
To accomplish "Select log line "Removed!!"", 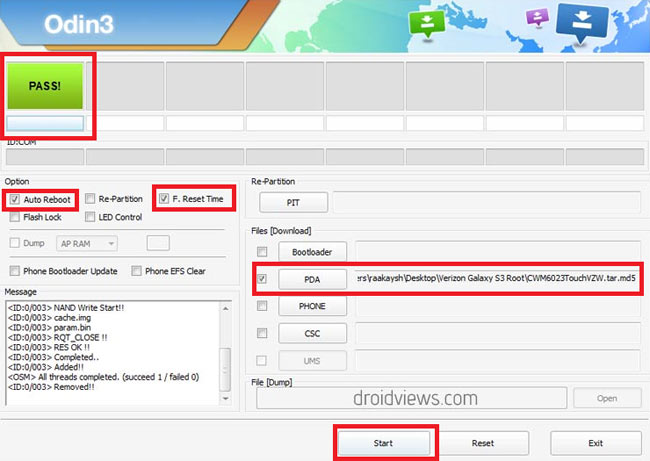I will point(51,387).
